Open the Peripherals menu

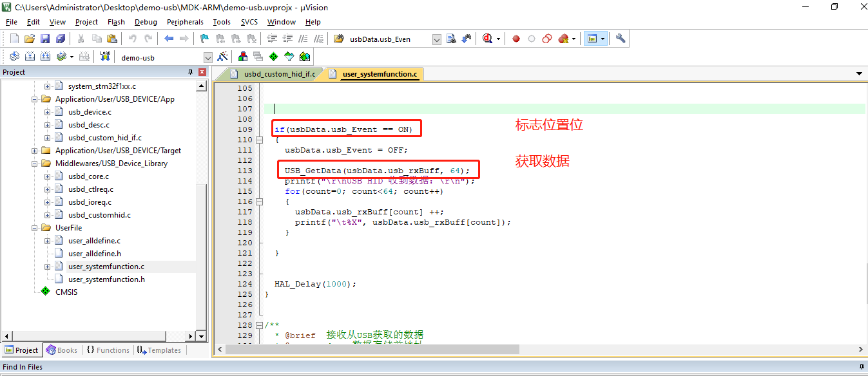pos(185,21)
